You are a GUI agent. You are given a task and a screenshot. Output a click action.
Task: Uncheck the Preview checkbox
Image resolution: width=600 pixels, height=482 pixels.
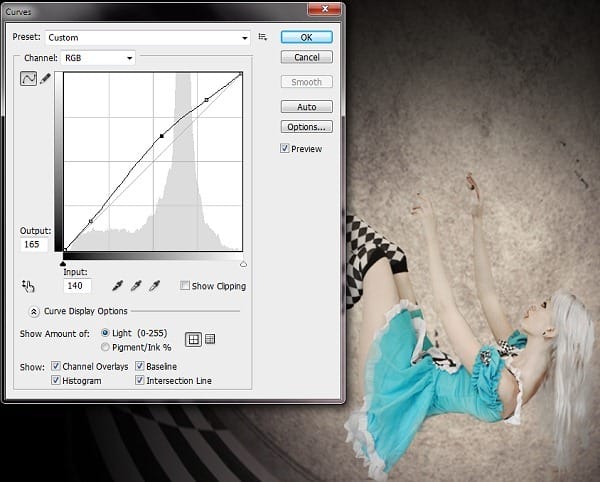285,148
